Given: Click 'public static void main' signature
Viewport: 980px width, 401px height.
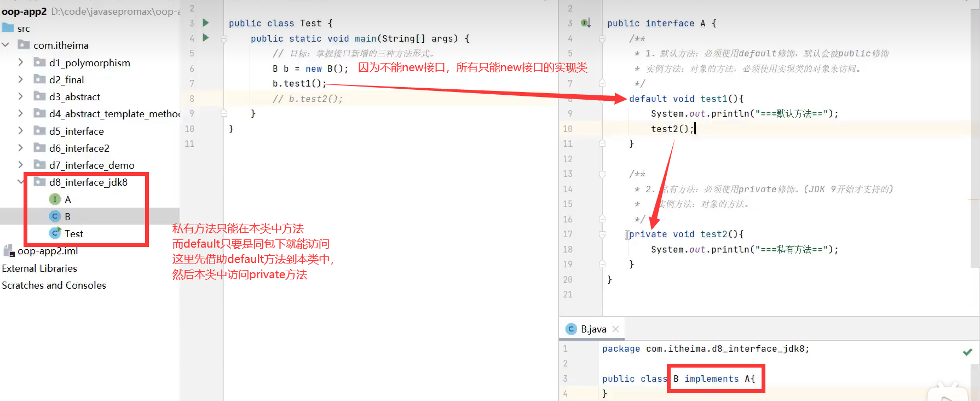Looking at the screenshot, I should (x=313, y=38).
